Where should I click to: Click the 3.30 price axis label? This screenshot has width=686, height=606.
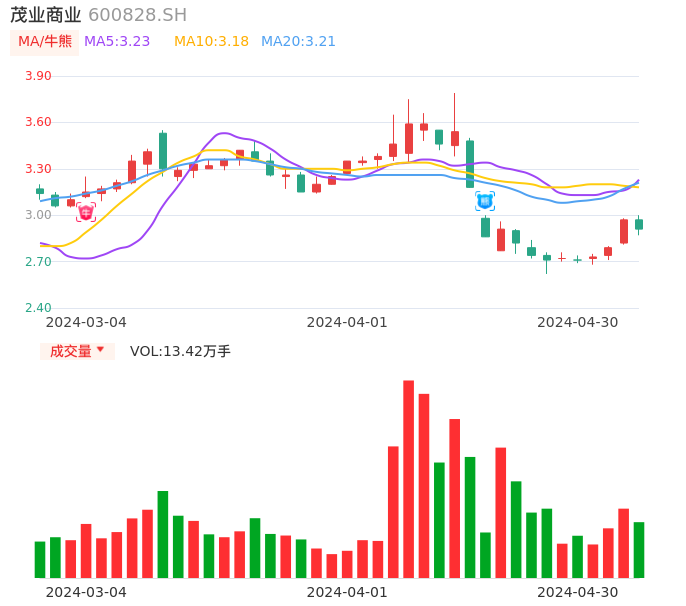(x=38, y=168)
